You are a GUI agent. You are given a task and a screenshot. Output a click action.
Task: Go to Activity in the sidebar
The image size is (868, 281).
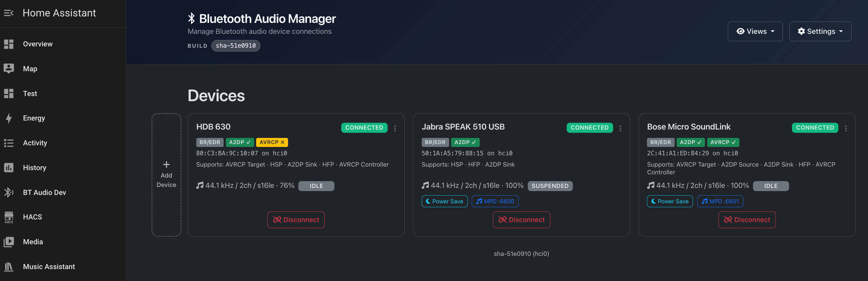[x=63, y=143]
